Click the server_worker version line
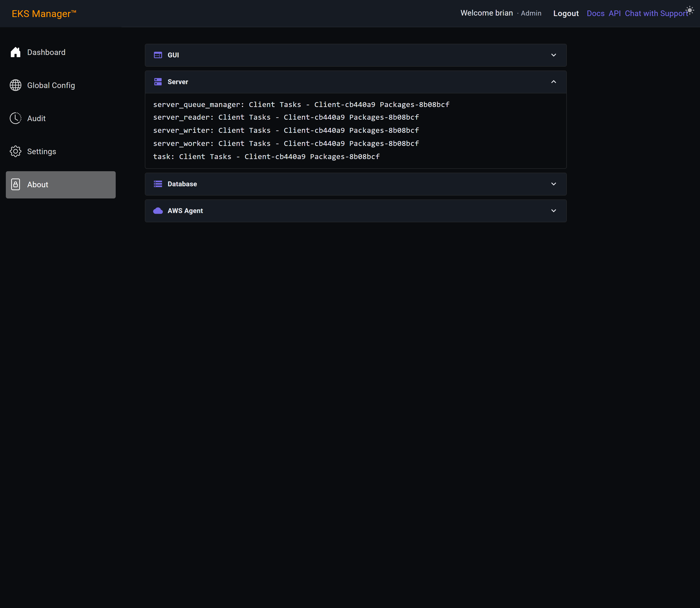700x608 pixels. click(286, 143)
